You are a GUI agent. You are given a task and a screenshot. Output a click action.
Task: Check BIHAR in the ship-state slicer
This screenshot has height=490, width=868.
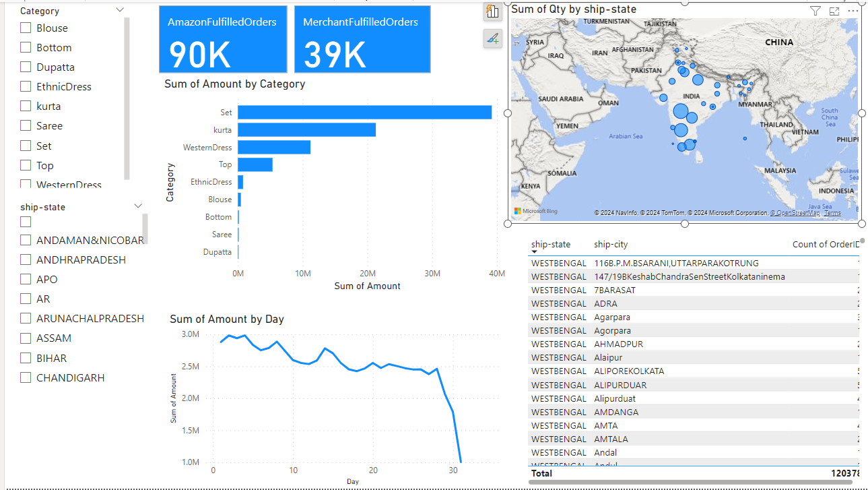pos(24,357)
